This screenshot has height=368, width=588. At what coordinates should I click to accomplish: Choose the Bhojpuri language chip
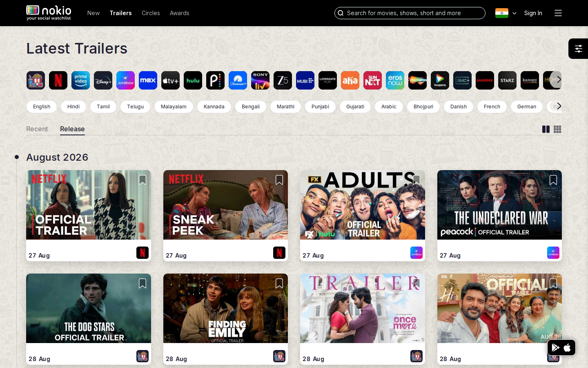coord(423,107)
